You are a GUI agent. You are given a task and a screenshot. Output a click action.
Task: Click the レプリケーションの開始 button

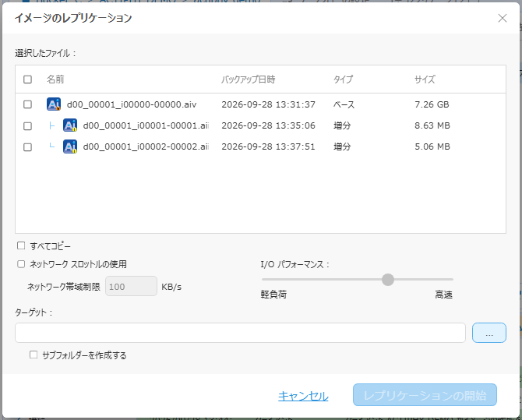425,395
